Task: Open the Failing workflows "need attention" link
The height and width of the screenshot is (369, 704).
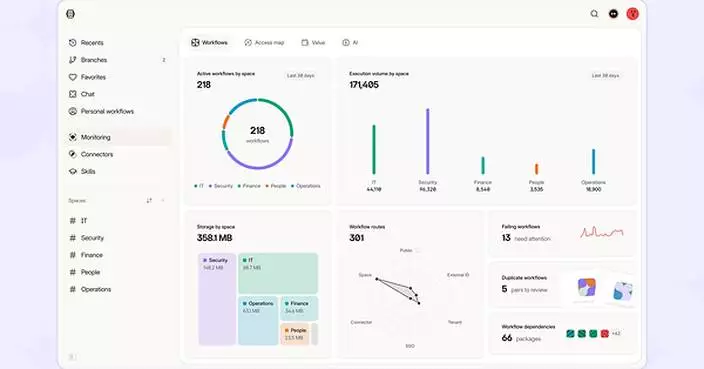Action: pyautogui.click(x=532, y=239)
